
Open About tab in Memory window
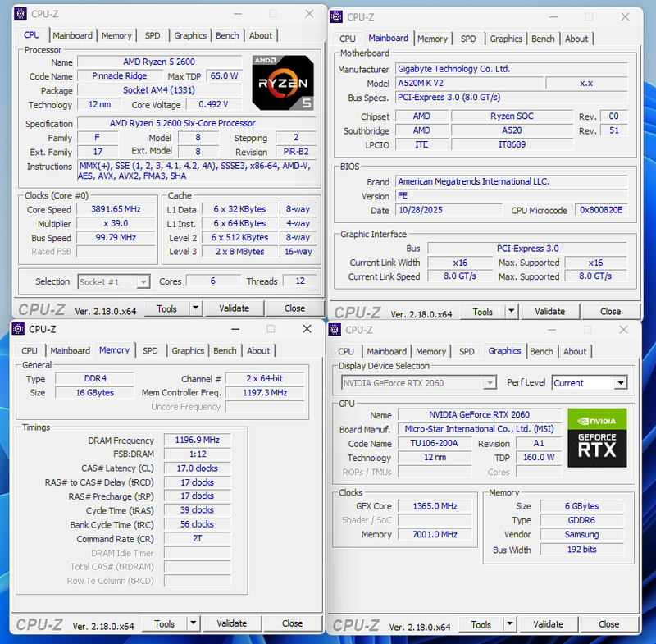[258, 350]
